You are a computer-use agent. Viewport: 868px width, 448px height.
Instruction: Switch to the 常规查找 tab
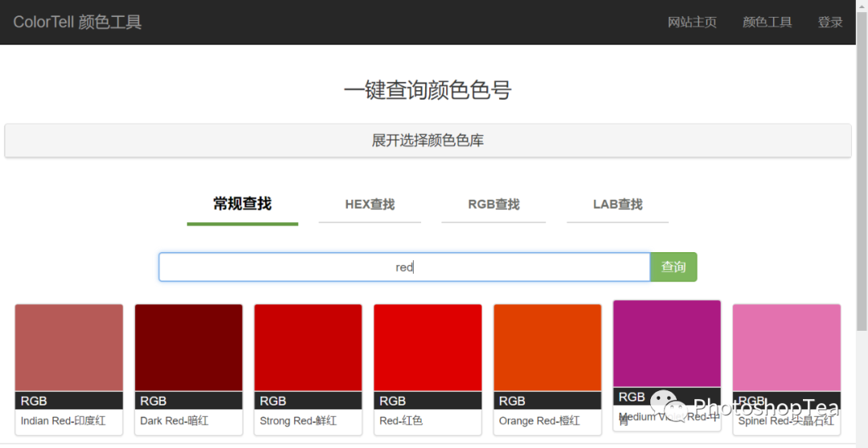pos(243,204)
